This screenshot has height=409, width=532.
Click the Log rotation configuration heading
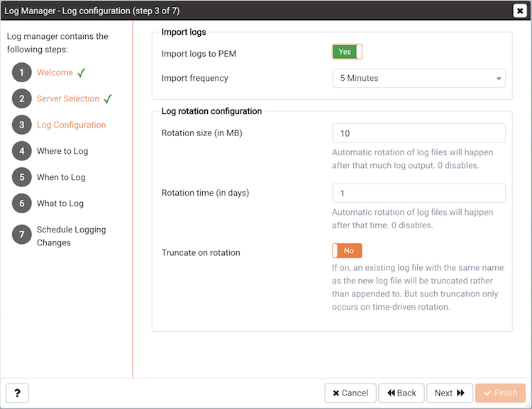pyautogui.click(x=211, y=111)
